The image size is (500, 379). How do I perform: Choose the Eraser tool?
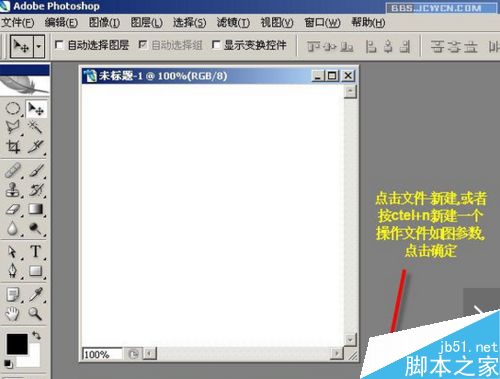pyautogui.click(x=13, y=209)
